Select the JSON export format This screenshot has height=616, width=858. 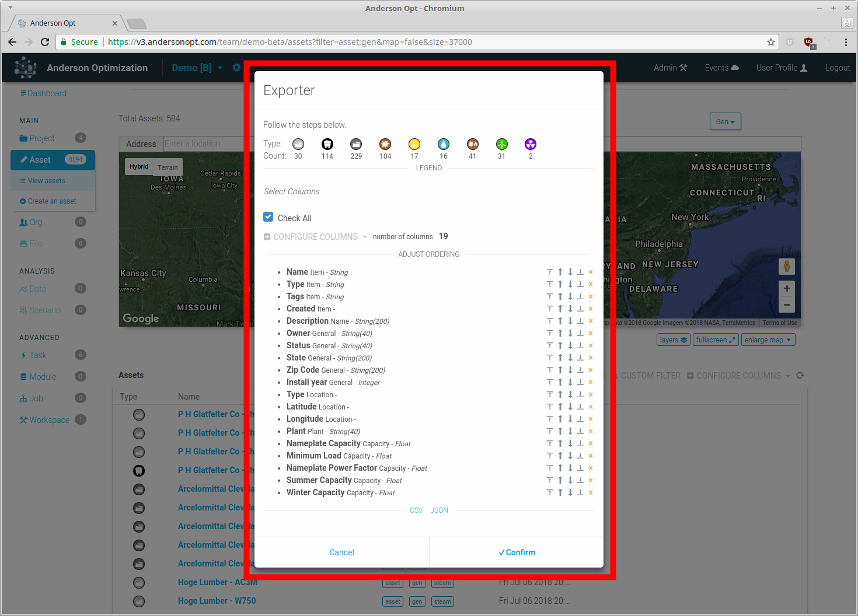pyautogui.click(x=439, y=510)
